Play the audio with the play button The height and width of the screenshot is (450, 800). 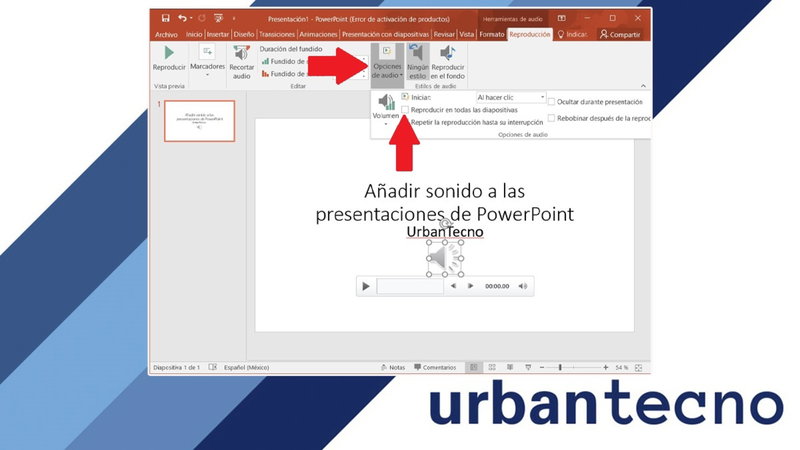[x=365, y=286]
